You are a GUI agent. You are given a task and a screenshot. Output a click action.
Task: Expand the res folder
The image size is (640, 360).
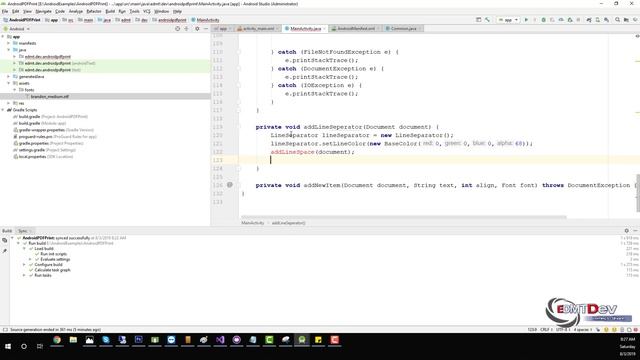pos(9,103)
